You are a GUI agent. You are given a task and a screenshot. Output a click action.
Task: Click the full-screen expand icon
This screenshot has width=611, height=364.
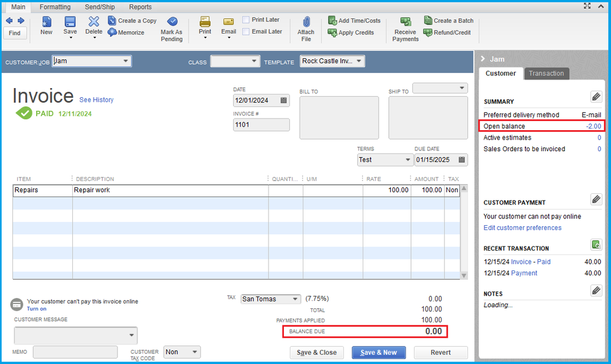587,6
